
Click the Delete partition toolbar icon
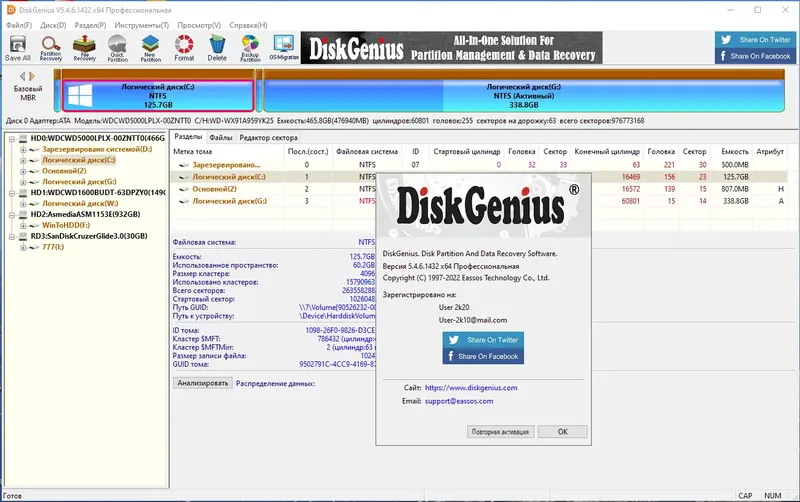[x=217, y=48]
